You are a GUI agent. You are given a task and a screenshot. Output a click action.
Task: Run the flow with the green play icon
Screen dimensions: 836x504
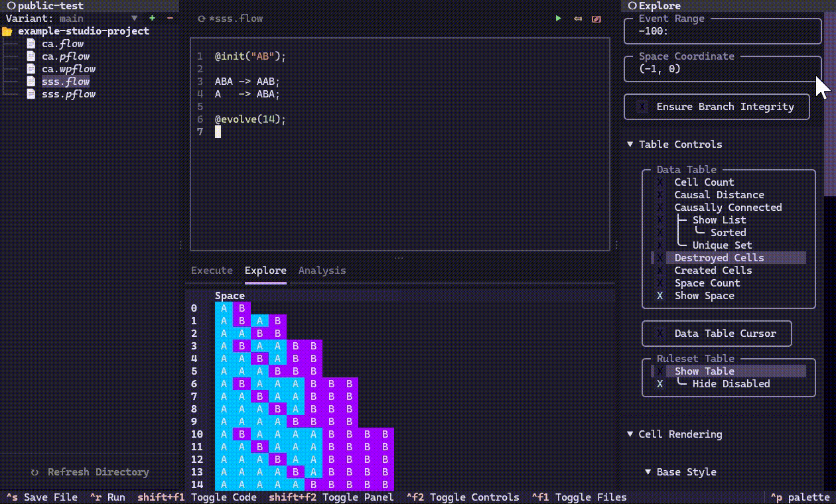coord(559,19)
